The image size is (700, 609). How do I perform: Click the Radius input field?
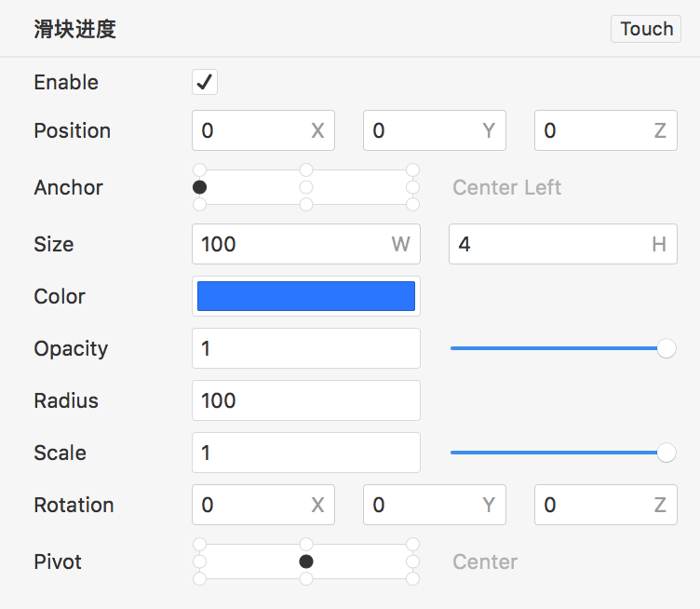(x=306, y=400)
